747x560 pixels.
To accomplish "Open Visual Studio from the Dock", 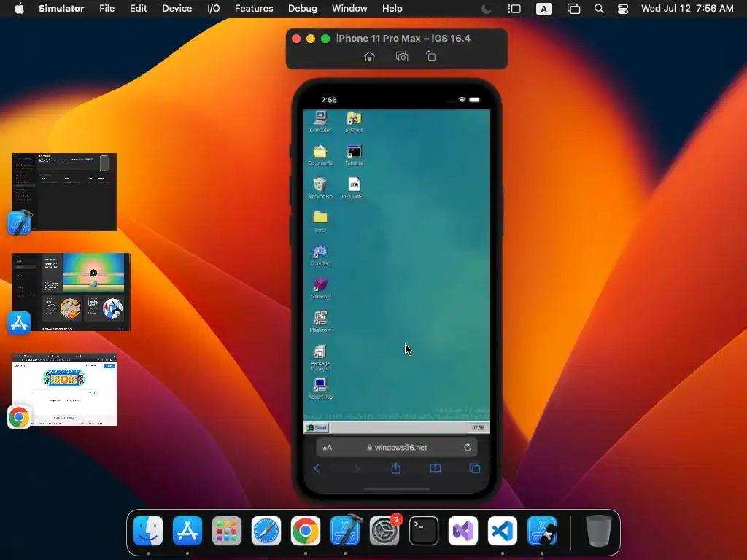I will pyautogui.click(x=463, y=531).
